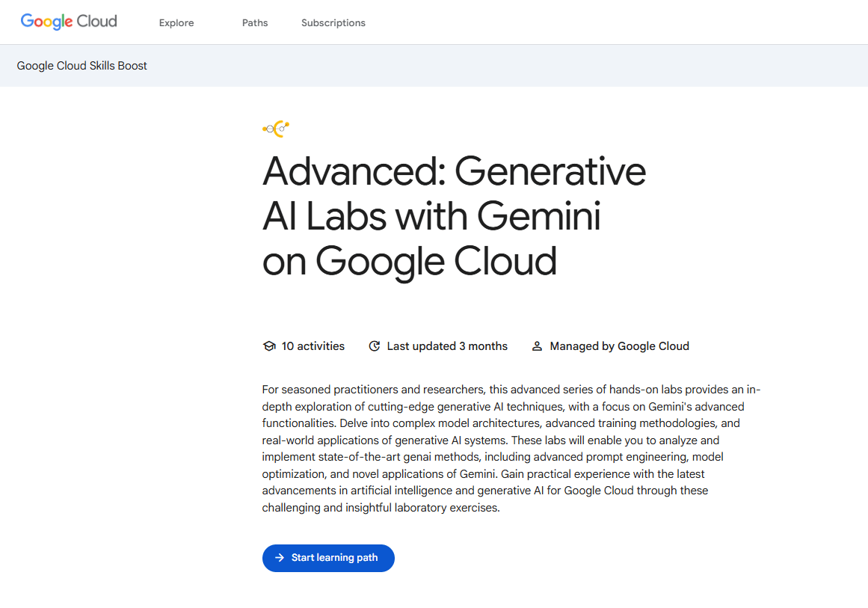Open the Explore menu
868x608 pixels.
[176, 22]
